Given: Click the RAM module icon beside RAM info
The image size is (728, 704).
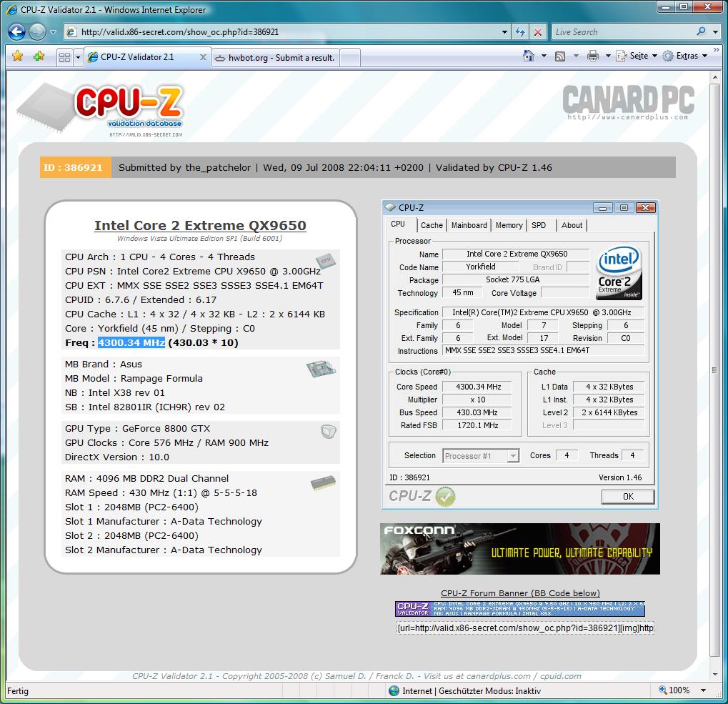Looking at the screenshot, I should coord(323,483).
